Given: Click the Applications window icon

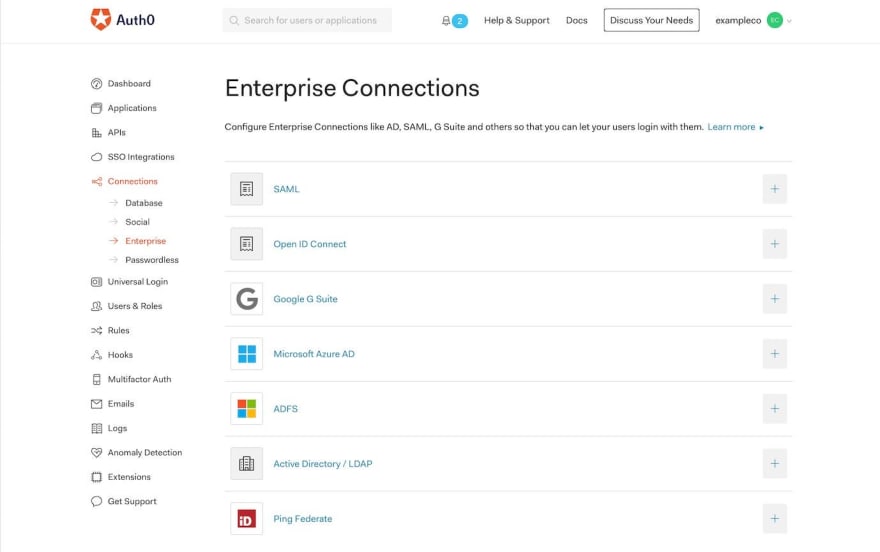Looking at the screenshot, I should pyautogui.click(x=97, y=108).
